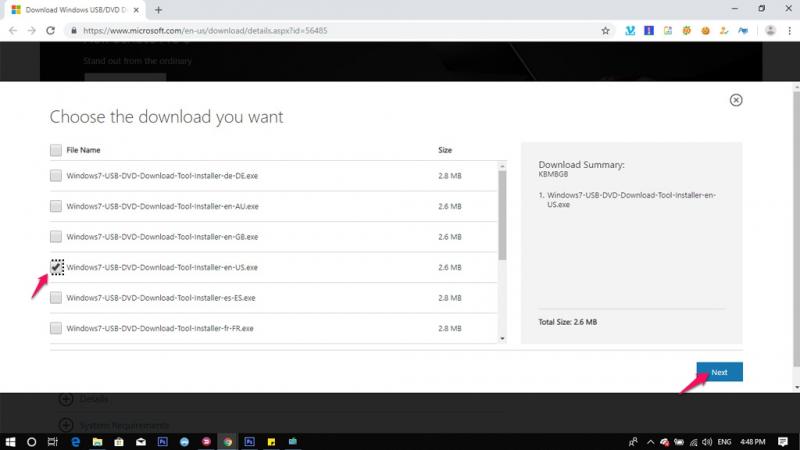The width and height of the screenshot is (800, 450).
Task: Check the File Name select-all checkbox
Action: tap(56, 150)
